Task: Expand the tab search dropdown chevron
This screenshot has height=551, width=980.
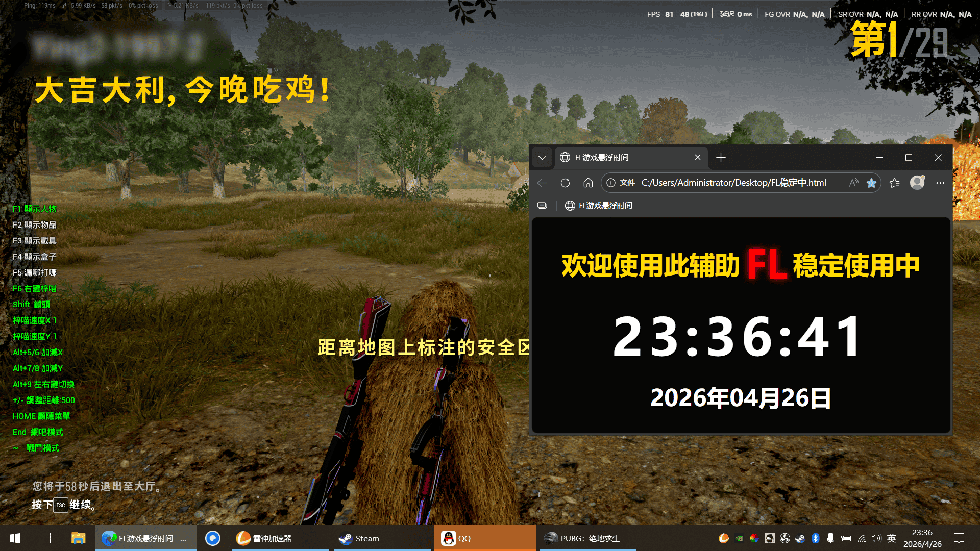Action: tap(542, 158)
